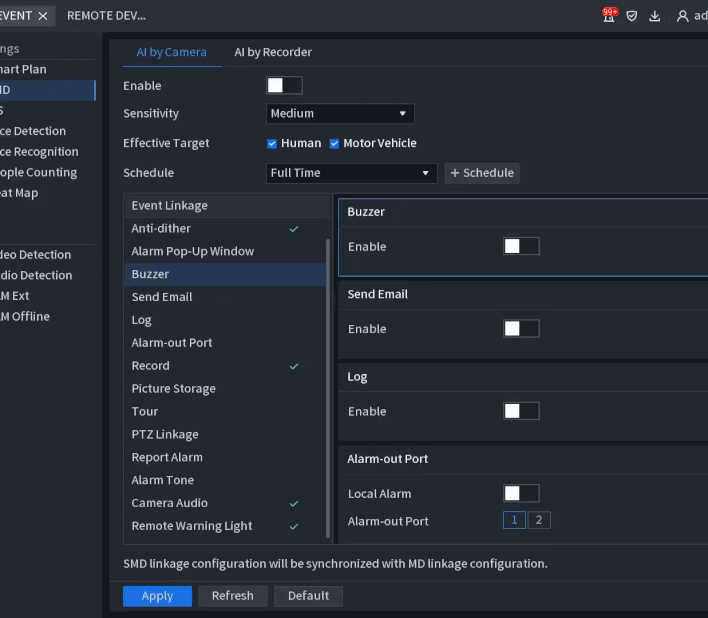Click the security shield icon

point(632,16)
